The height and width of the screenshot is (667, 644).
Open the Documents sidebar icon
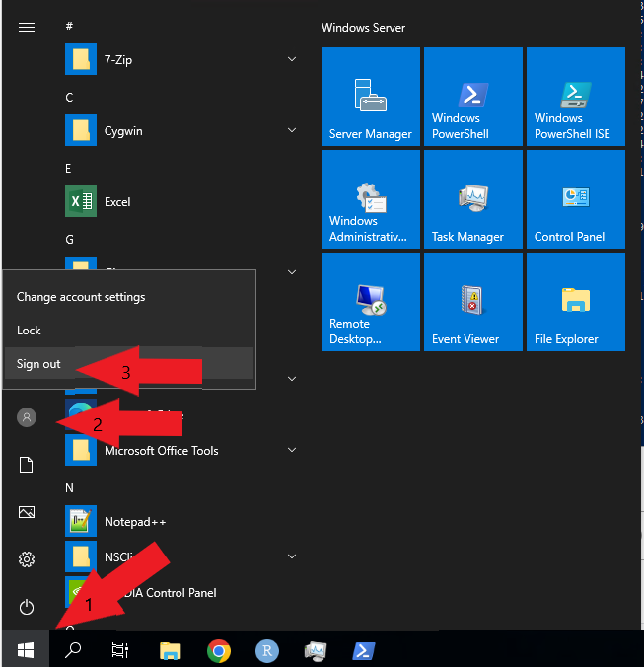[27, 465]
